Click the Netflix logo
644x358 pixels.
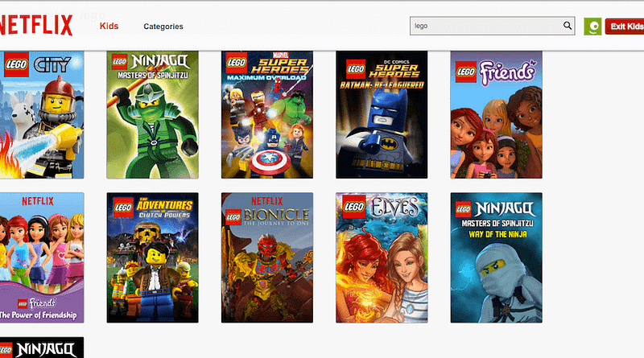(x=36, y=26)
